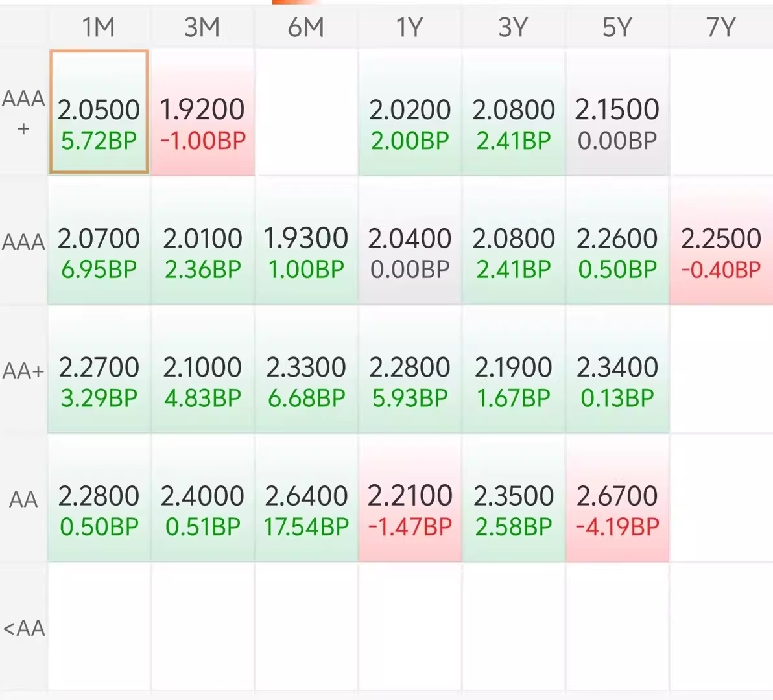The image size is (773, 700).
Task: Select the 3M column header
Action: [x=202, y=27]
